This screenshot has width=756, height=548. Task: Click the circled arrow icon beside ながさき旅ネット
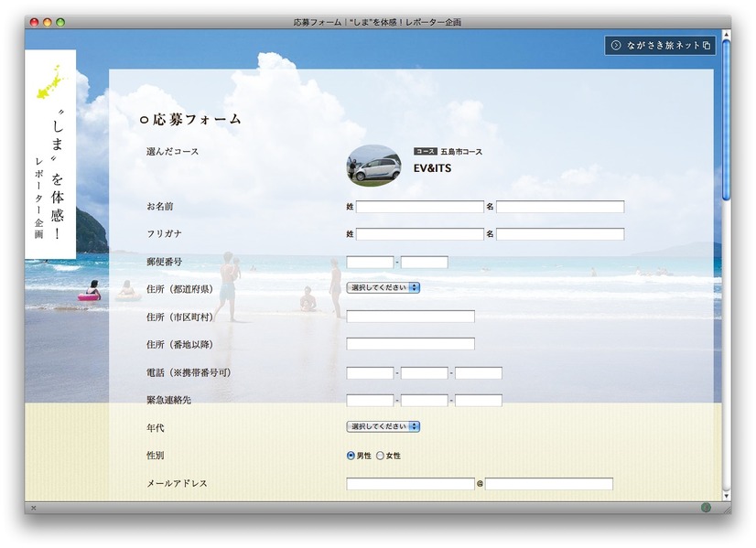tap(616, 45)
